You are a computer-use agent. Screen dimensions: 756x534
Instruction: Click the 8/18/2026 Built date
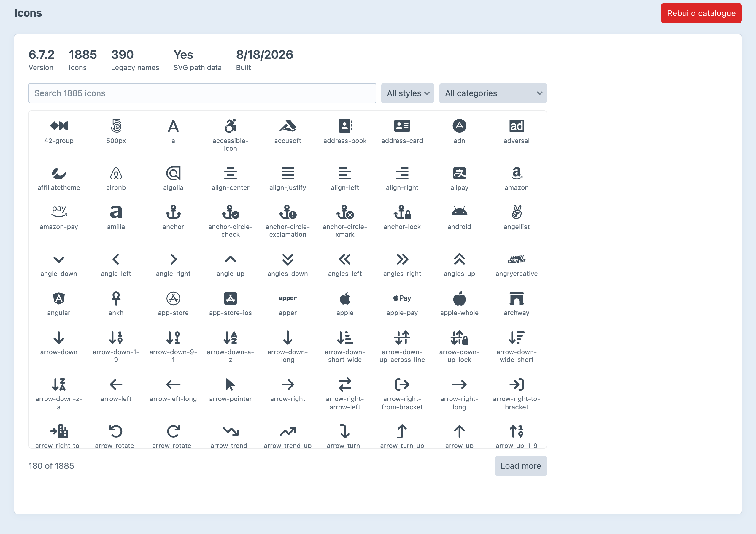tap(264, 55)
